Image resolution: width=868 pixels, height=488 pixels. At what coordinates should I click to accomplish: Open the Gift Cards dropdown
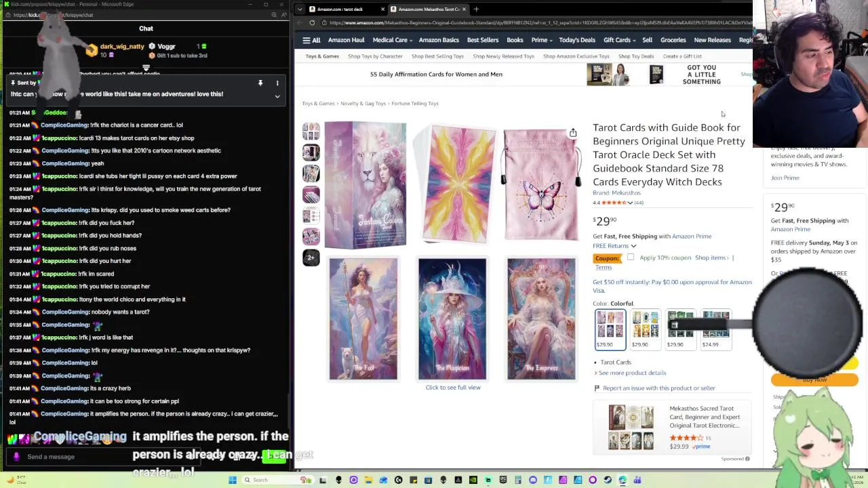pos(620,40)
